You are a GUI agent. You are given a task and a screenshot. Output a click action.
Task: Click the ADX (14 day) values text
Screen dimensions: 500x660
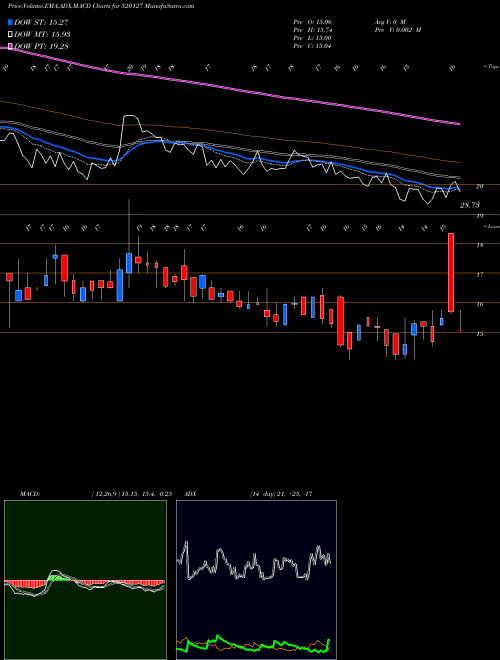pos(281,494)
